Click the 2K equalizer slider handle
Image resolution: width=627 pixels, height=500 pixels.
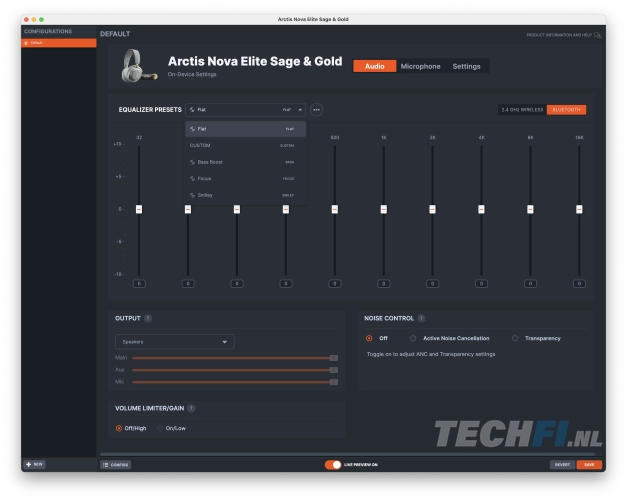point(432,209)
